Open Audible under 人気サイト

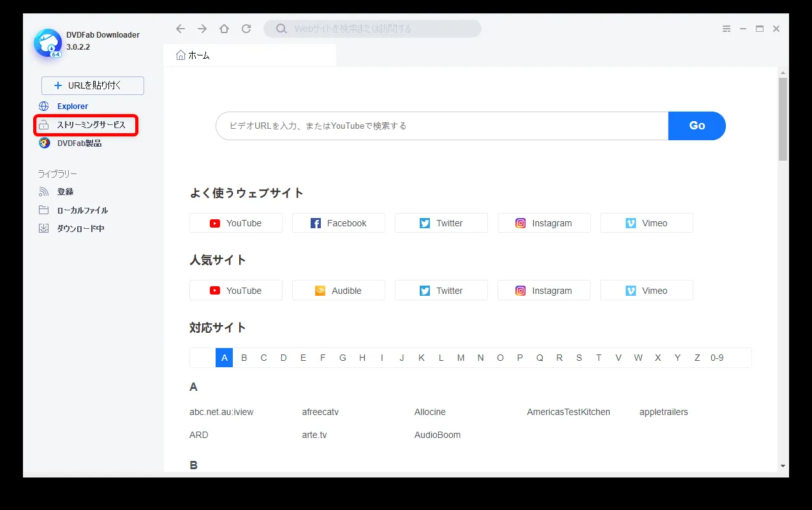339,291
